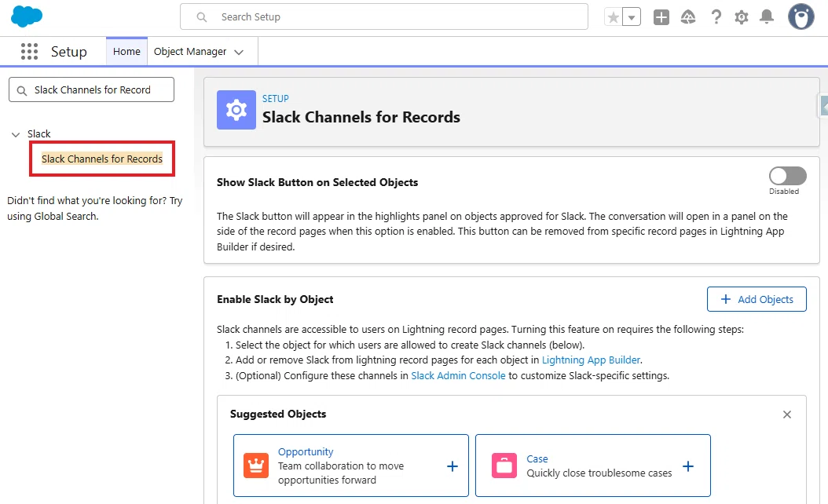This screenshot has width=828, height=504.
Task: Open the Lightning App Builder link
Action: pyautogui.click(x=591, y=360)
